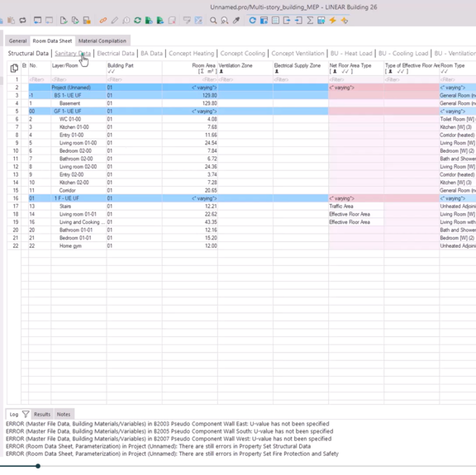Screen dimensions: 476x475
Task: Click the second green document icon
Action: [160, 21]
